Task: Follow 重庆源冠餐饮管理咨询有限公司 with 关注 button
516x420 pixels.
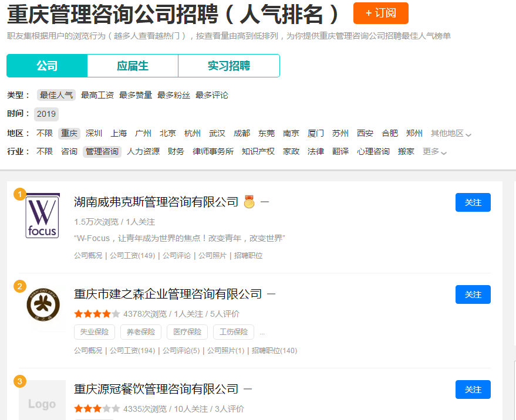Action: [x=473, y=389]
